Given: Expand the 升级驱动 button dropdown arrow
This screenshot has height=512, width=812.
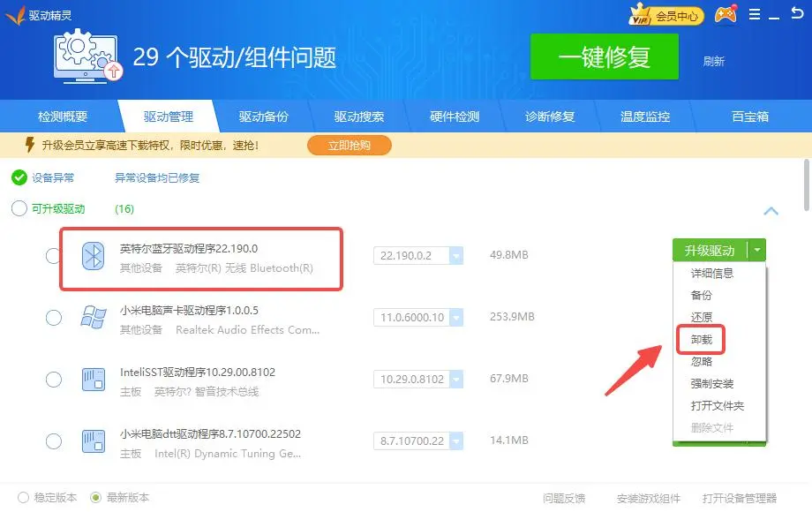Looking at the screenshot, I should point(757,251).
